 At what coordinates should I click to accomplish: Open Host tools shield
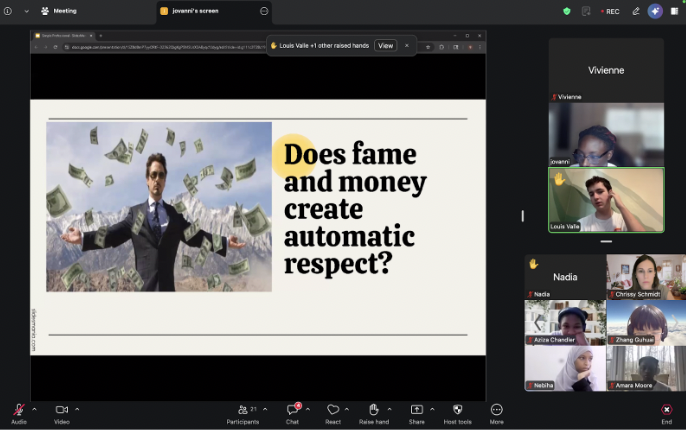(458, 414)
